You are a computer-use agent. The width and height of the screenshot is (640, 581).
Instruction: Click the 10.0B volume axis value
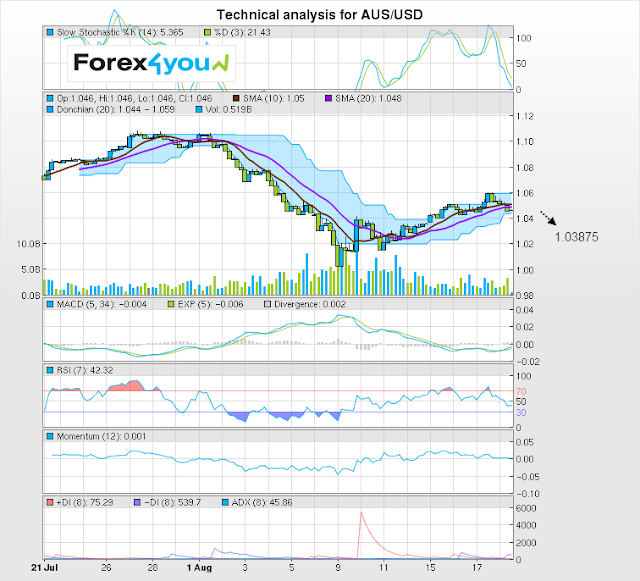pyautogui.click(x=29, y=244)
